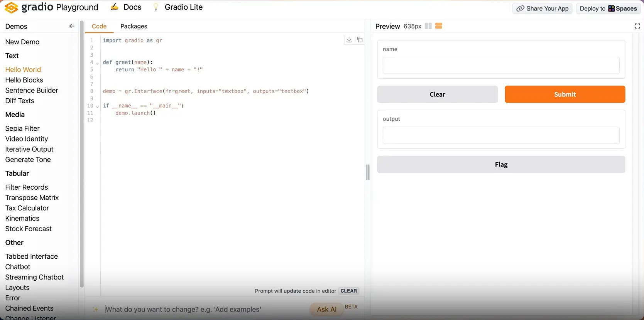Open the Streaming Chatbot demo

tap(34, 278)
